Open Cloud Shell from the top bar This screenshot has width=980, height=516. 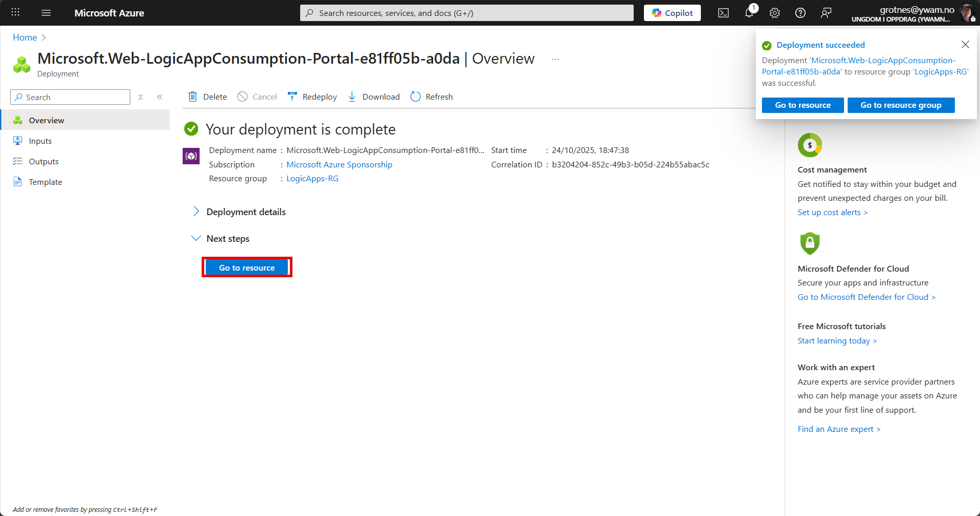(x=723, y=13)
